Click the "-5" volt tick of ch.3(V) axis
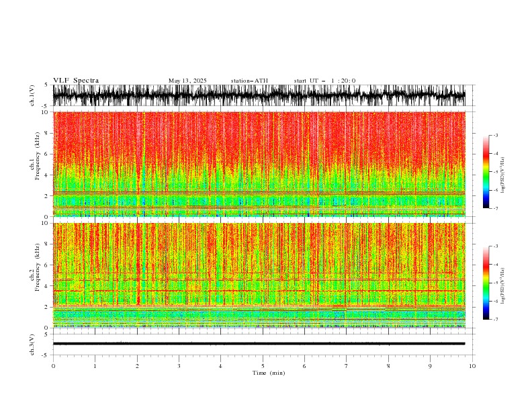 pyautogui.click(x=45, y=355)
